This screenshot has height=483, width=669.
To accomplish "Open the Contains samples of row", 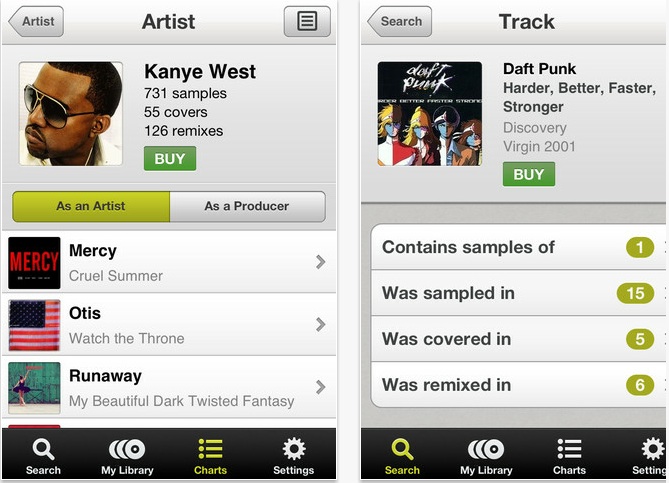I will [x=518, y=247].
